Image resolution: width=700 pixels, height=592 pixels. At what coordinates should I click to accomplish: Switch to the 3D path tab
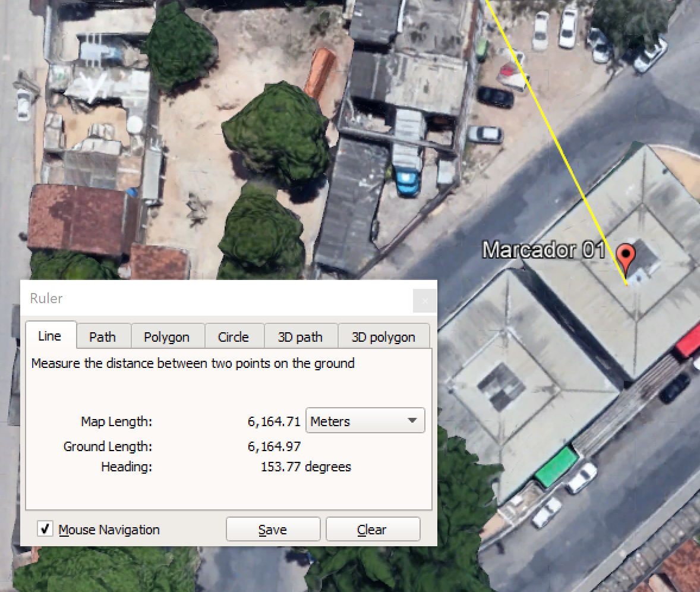tap(301, 336)
